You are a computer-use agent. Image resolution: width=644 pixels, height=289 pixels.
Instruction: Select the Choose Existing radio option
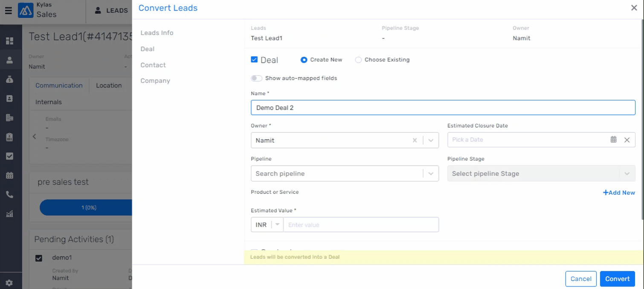click(358, 60)
